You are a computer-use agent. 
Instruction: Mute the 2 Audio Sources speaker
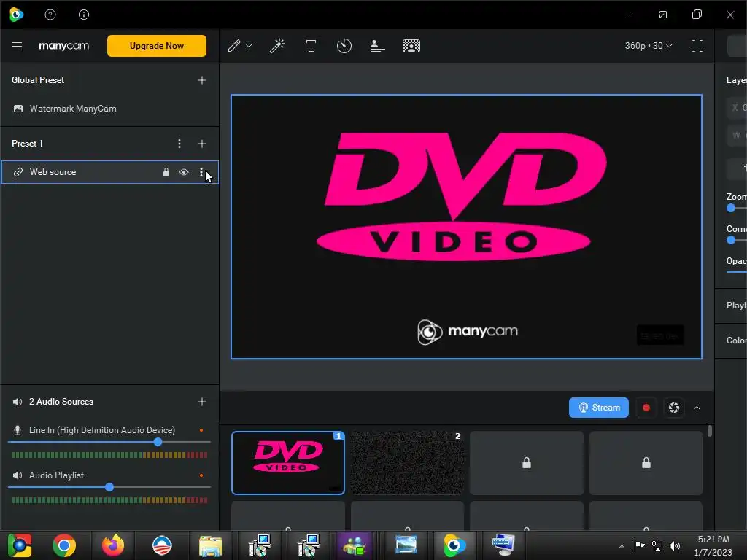tap(18, 402)
